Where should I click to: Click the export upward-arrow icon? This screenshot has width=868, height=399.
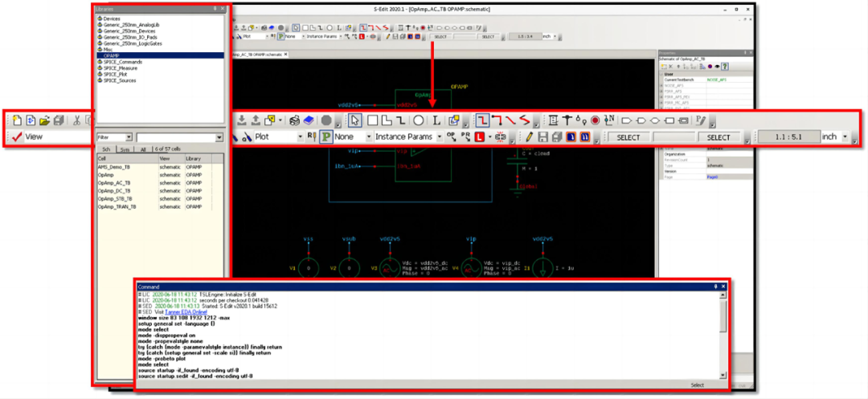tap(256, 120)
